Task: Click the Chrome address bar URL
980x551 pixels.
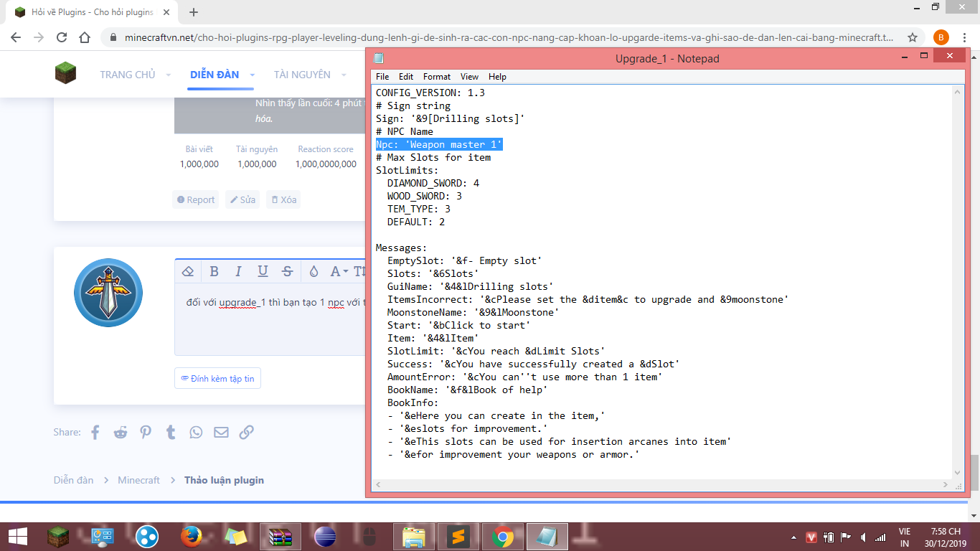Action: coord(509,37)
